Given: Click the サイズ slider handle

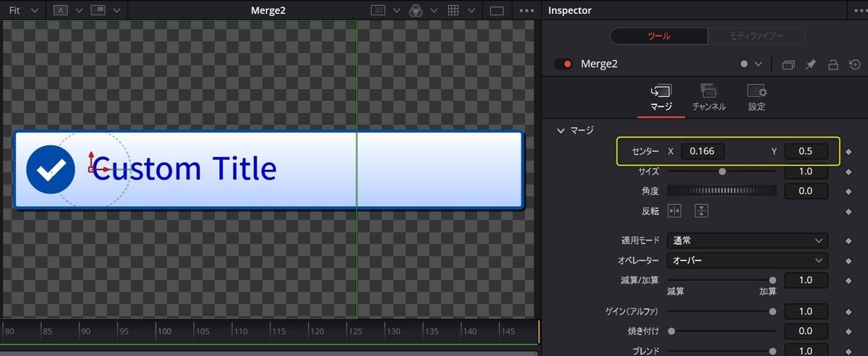Looking at the screenshot, I should coord(722,171).
